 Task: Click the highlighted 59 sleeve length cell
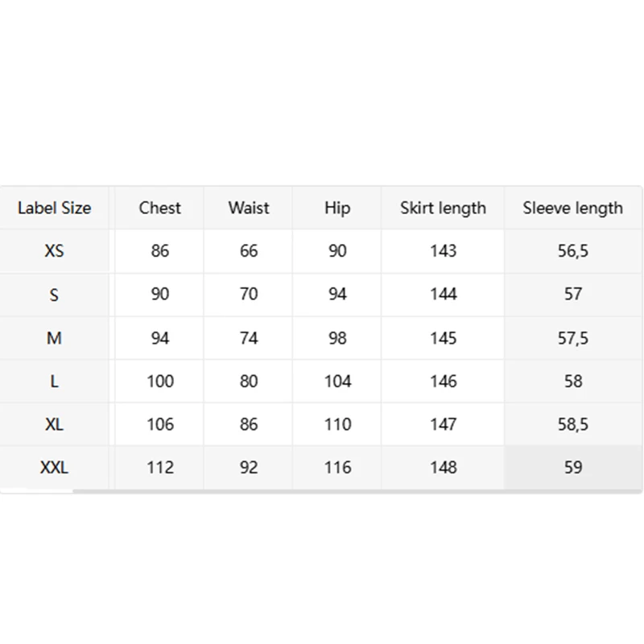pyautogui.click(x=572, y=468)
